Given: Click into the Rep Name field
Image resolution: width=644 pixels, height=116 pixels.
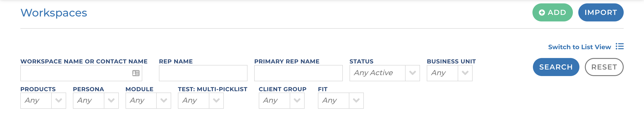Looking at the screenshot, I should click(x=203, y=73).
